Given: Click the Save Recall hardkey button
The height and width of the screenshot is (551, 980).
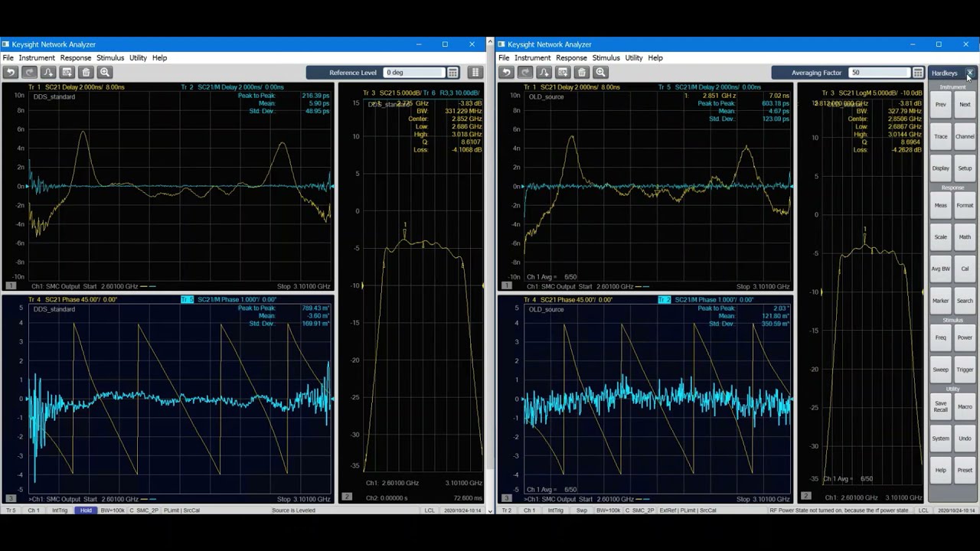Looking at the screenshot, I should tap(941, 406).
